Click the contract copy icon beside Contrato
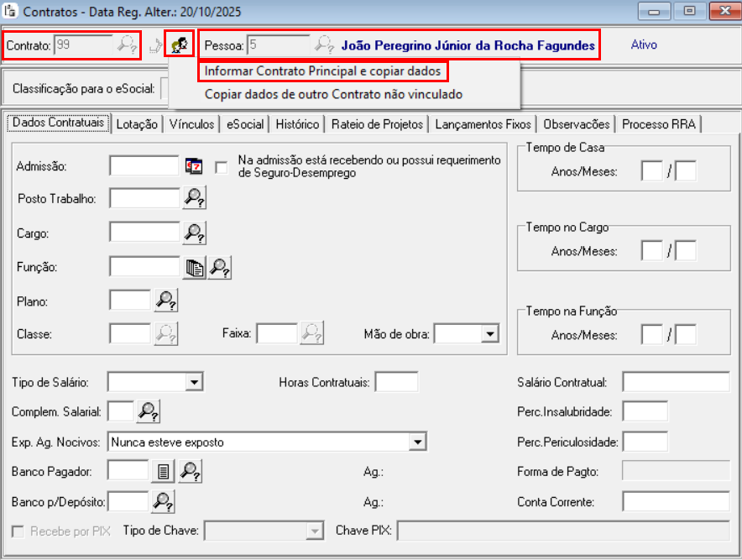Screen dimensions: 742x560 click(x=180, y=44)
